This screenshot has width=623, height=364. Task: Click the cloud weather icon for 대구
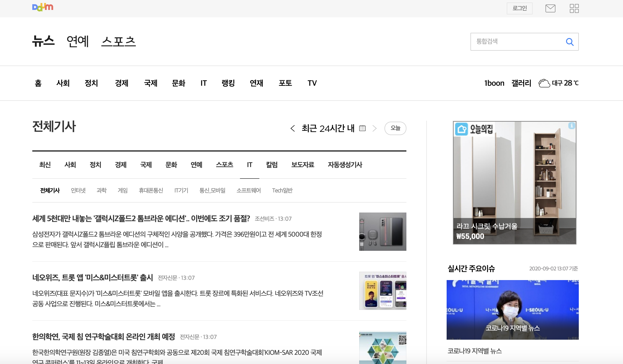pyautogui.click(x=544, y=83)
